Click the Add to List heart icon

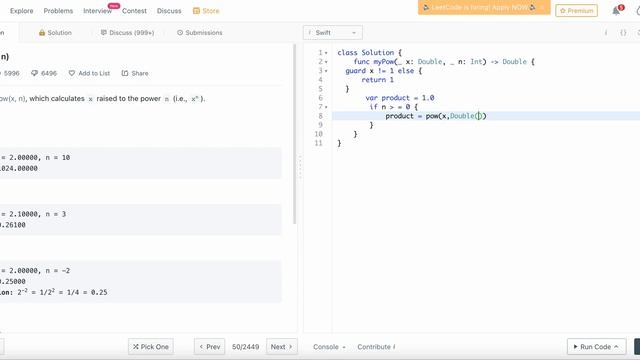click(x=72, y=73)
